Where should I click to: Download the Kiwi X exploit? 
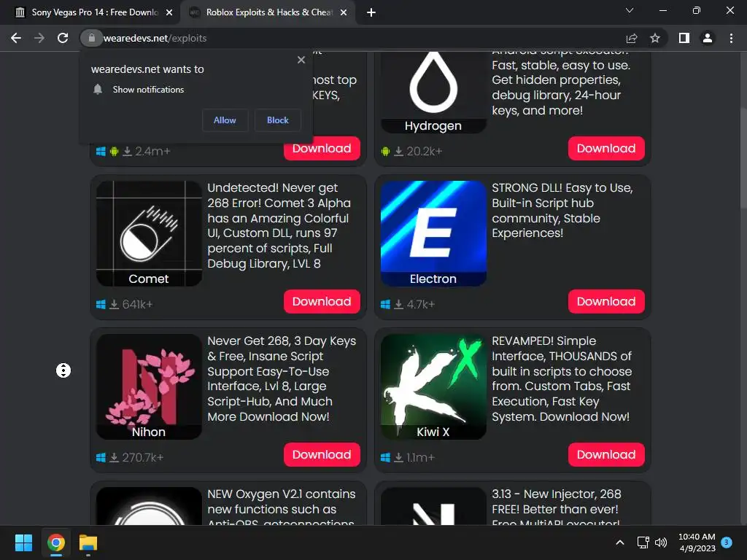pyautogui.click(x=606, y=455)
